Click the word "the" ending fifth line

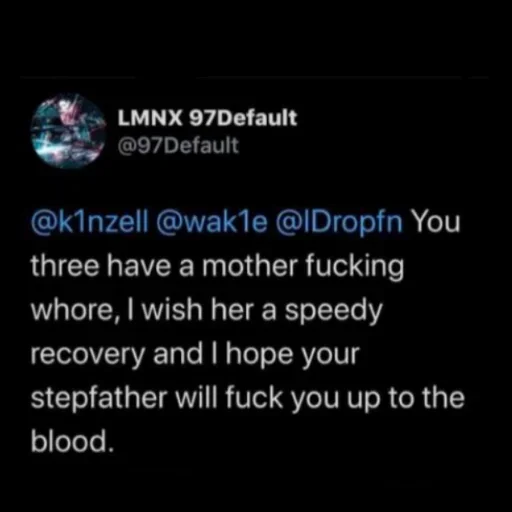pos(443,398)
